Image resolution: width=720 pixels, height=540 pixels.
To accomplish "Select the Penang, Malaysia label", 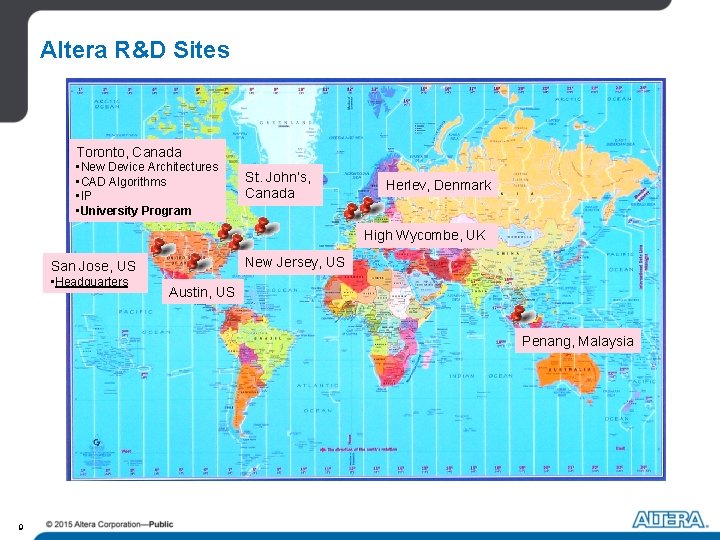I will [578, 341].
